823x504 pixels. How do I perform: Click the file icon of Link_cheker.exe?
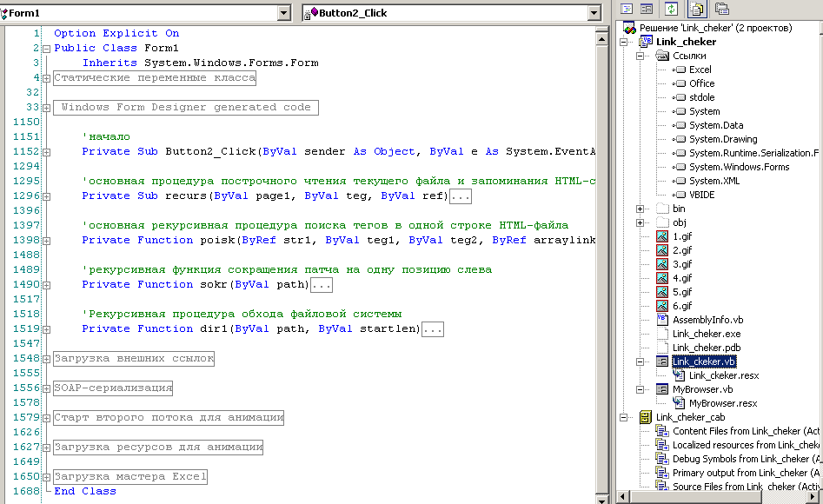[662, 334]
